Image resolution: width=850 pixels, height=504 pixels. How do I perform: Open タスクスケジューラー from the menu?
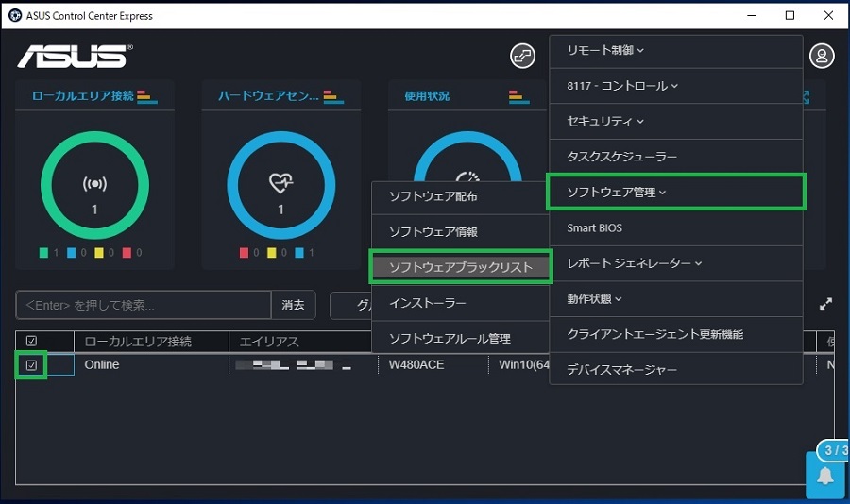676,157
